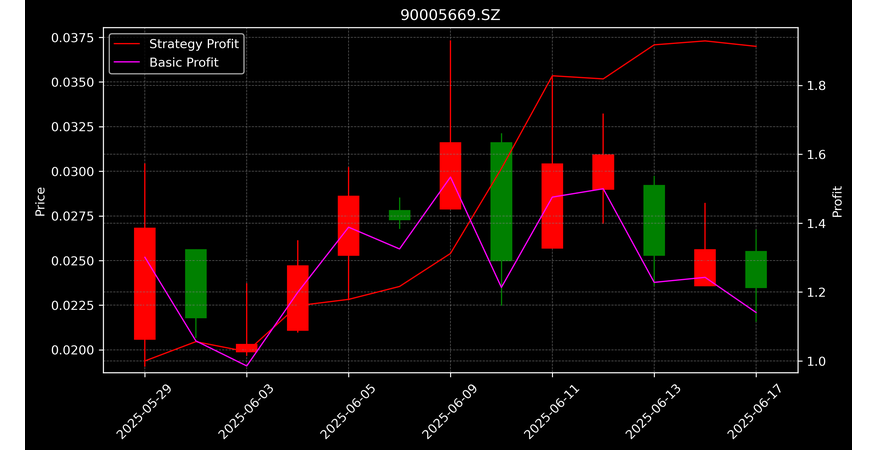Click the magenta Basic Profit legend line sample
Viewport: 878px width, 450px height.
tap(127, 63)
